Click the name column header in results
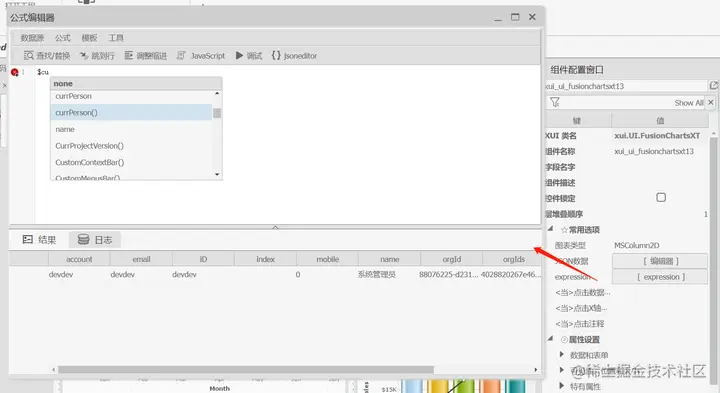The image size is (720, 393). tap(389, 259)
